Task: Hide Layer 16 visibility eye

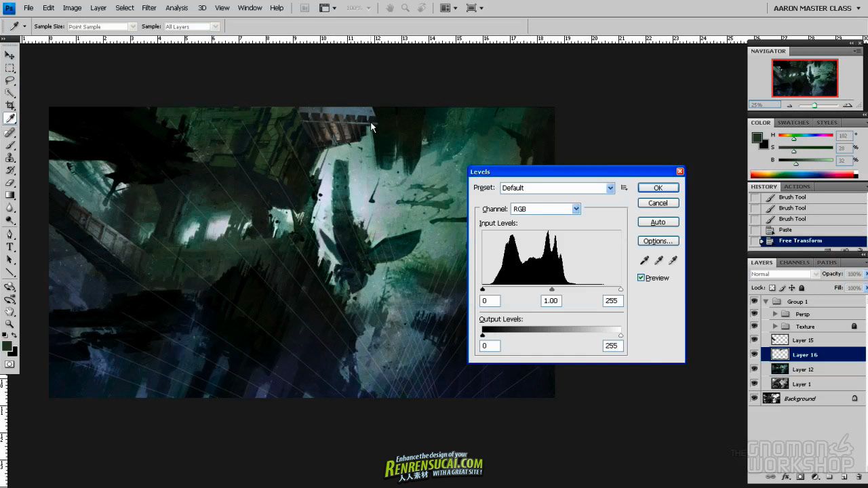Action: tap(754, 354)
